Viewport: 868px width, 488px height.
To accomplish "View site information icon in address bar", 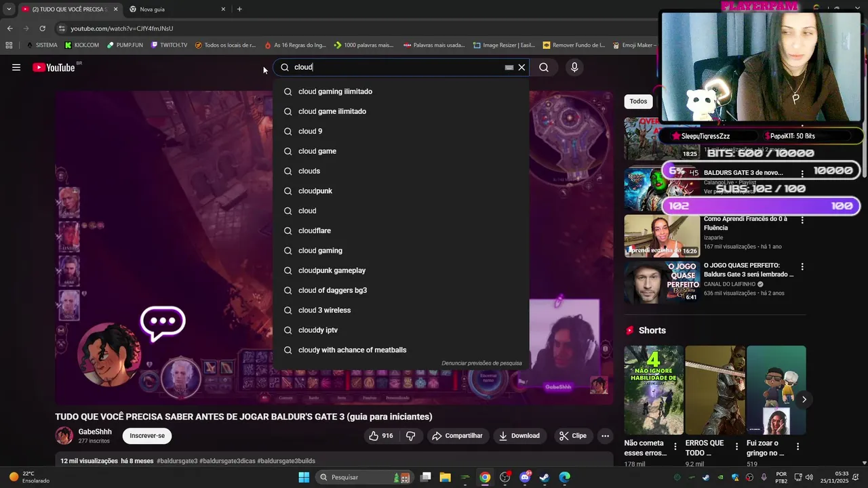I will [62, 28].
